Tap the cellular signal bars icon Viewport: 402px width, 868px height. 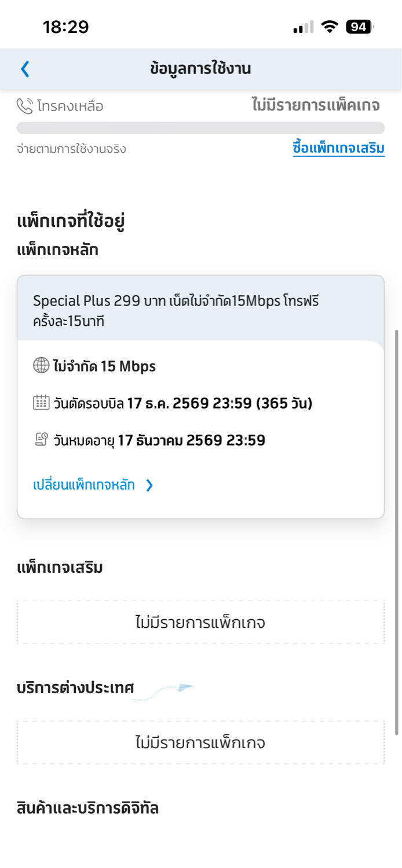[304, 27]
